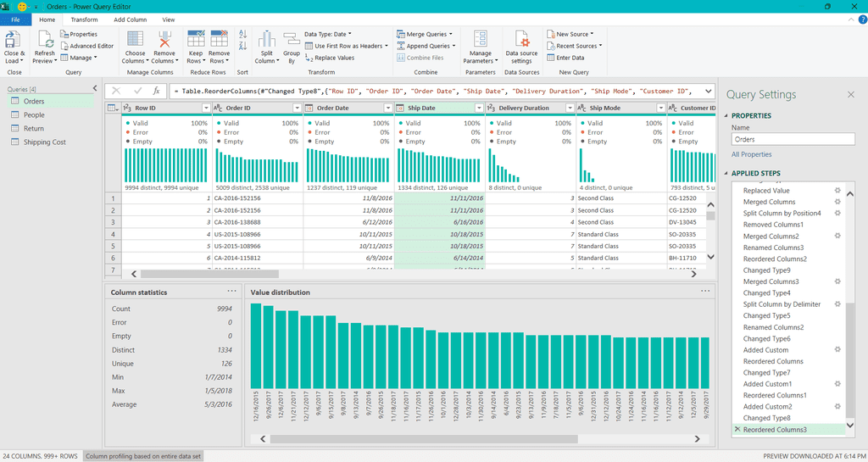Screen dimensions: 868x462
Task: Collapse the APPLIED STEPS section
Action: (726, 174)
